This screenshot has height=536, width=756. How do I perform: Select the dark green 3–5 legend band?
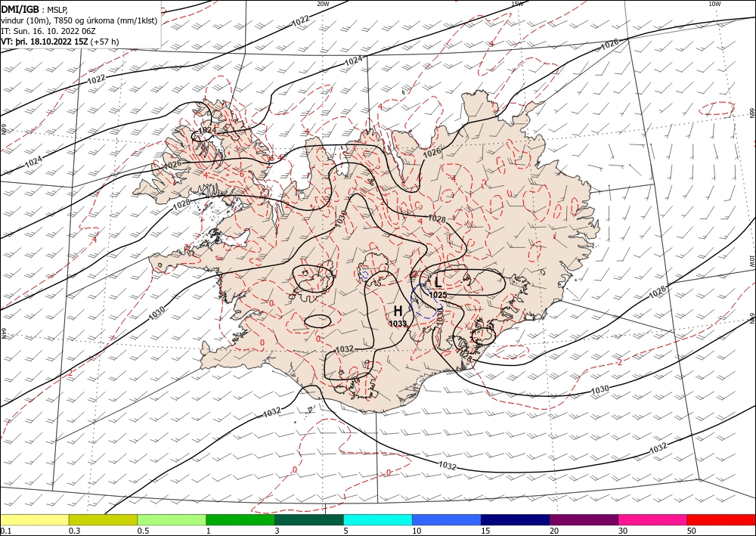point(309,519)
